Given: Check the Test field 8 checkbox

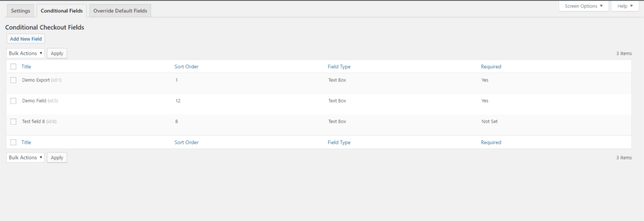Looking at the screenshot, I should (14, 121).
